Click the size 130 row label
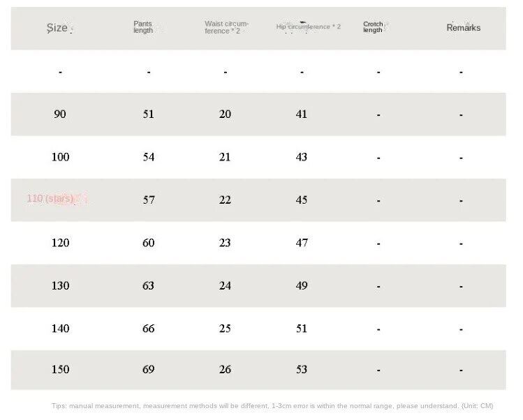The image size is (523, 420). 61,285
